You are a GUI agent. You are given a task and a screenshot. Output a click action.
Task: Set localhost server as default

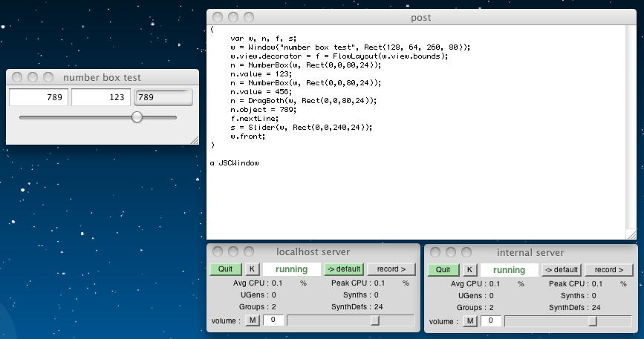point(342,269)
